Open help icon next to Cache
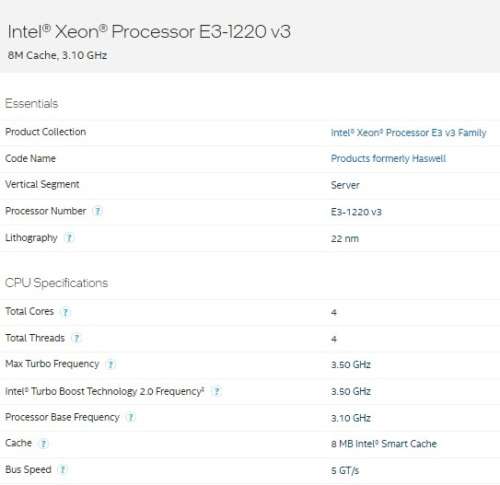 point(43,444)
